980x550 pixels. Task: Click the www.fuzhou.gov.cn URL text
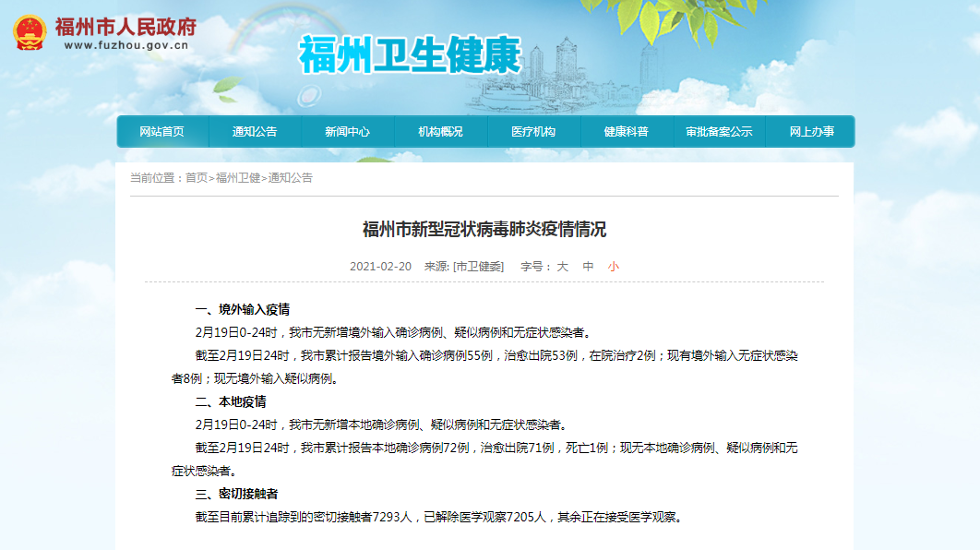pos(126,45)
